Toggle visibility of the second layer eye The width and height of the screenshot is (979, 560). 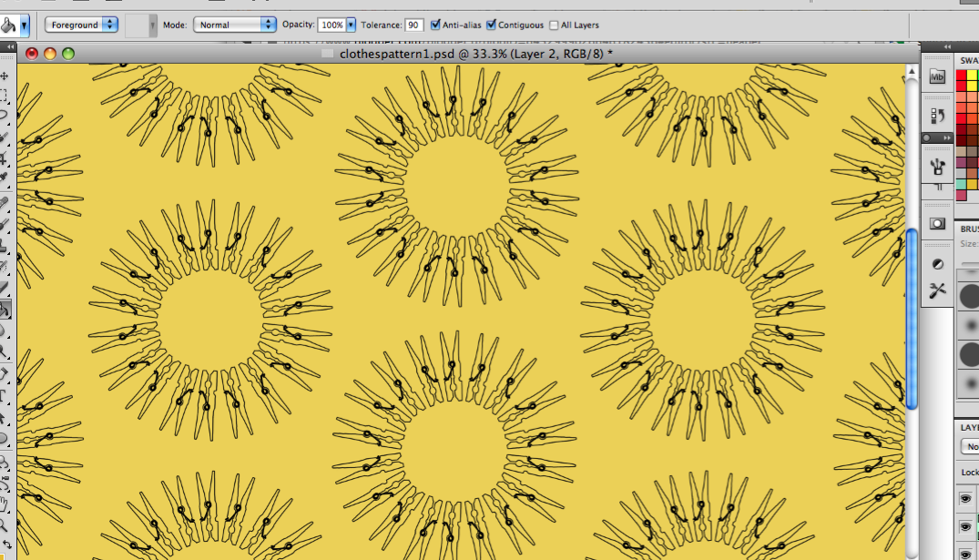[965, 527]
